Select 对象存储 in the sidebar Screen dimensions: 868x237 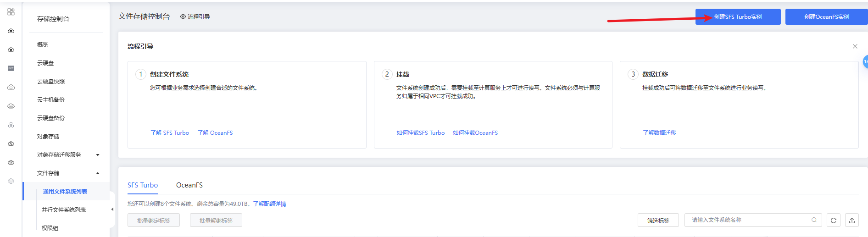click(x=48, y=136)
